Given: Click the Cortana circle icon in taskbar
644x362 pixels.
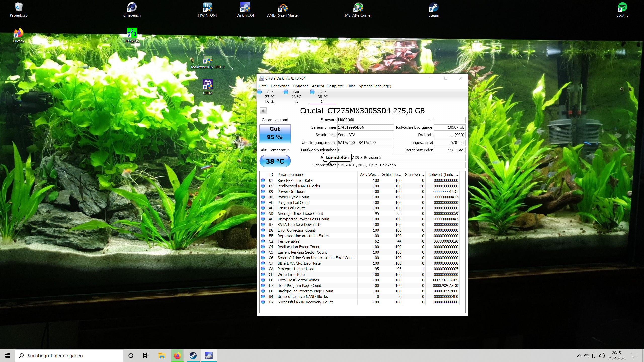Looking at the screenshot, I should click(131, 355).
